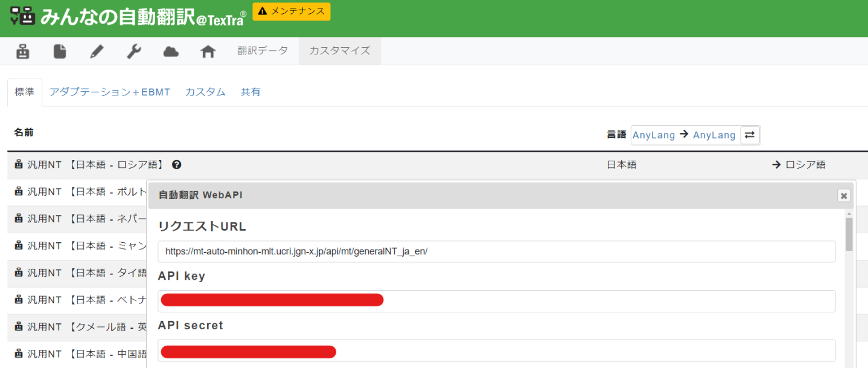Select the 汎用NT 日本語 - ロシア語 row
This screenshot has width=868, height=368.
[438, 164]
